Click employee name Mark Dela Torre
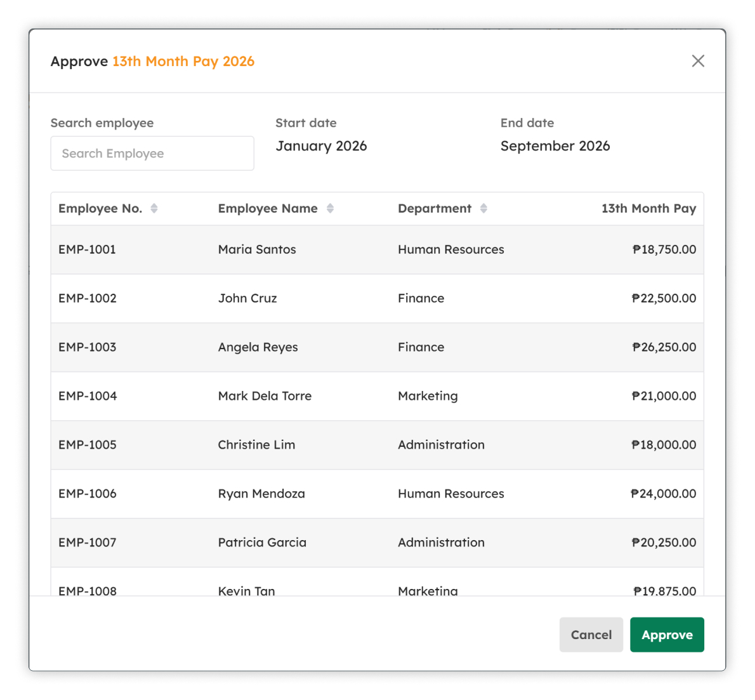The height and width of the screenshot is (700, 755). tap(265, 396)
